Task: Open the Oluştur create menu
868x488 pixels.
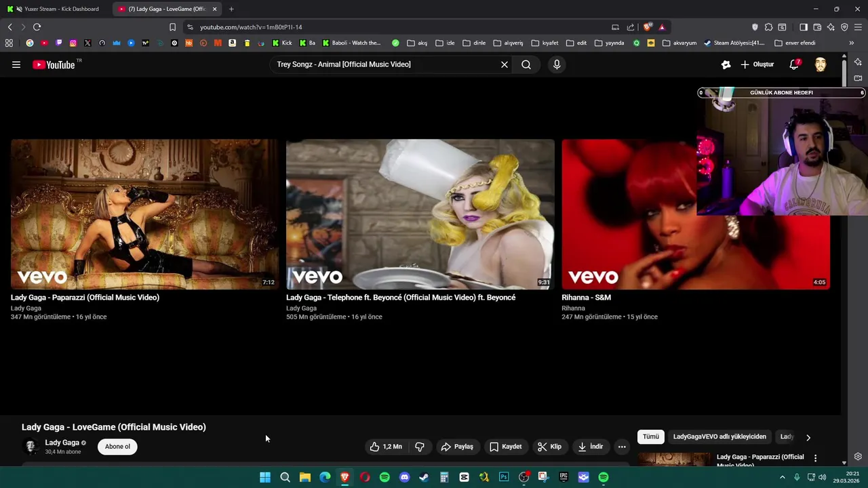Action: (757, 64)
